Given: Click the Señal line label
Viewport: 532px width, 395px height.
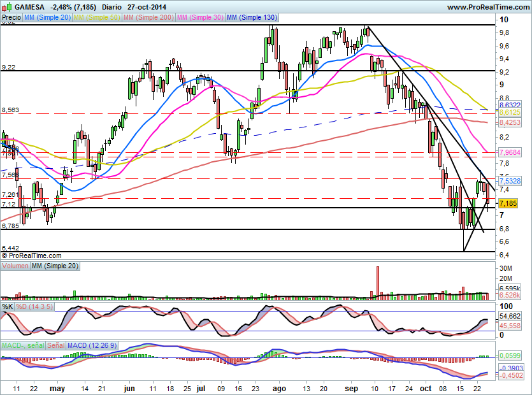Looking at the screenshot, I should [x=56, y=345].
